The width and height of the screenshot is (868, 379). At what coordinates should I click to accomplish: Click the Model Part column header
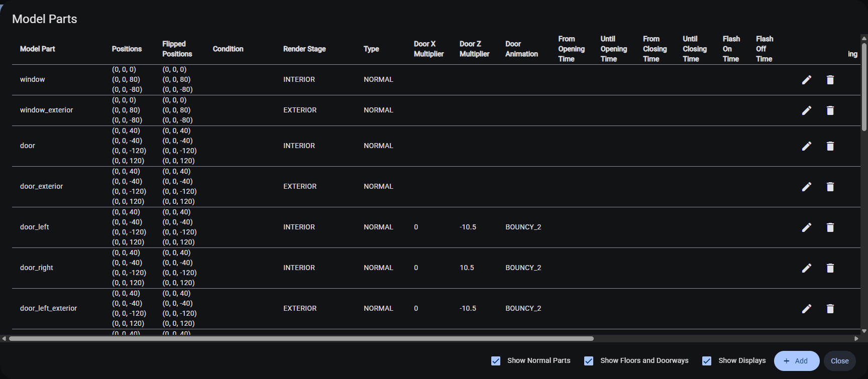coord(38,49)
